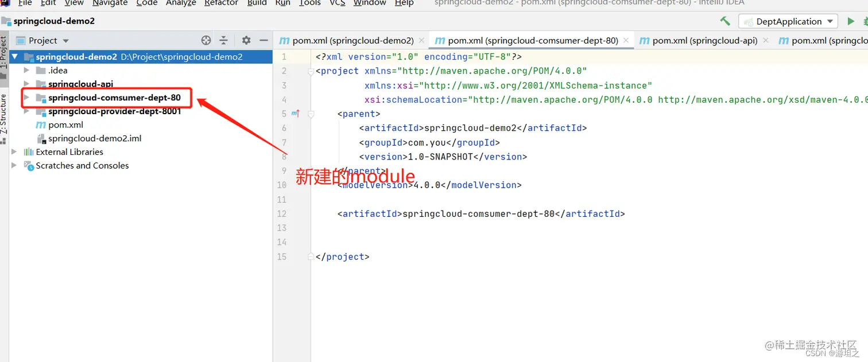Close the pom.xml (springcloud-demo2) tab
Image resolution: width=868 pixels, height=362 pixels.
click(421, 41)
